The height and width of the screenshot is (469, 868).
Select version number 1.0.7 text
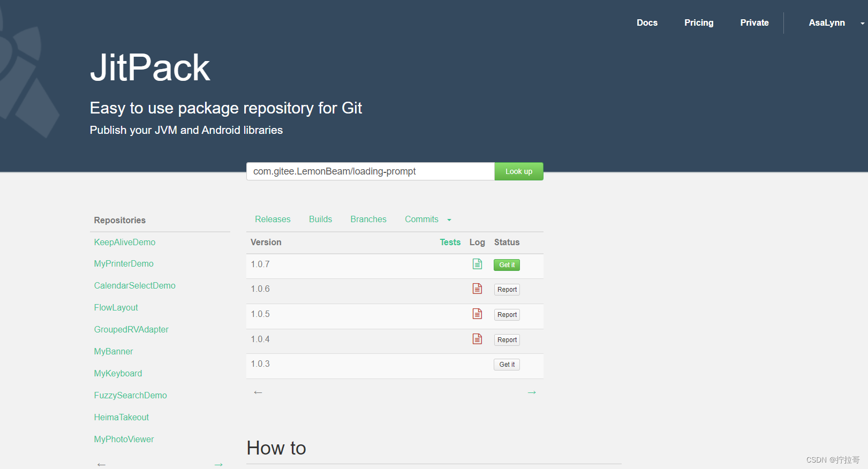click(260, 264)
